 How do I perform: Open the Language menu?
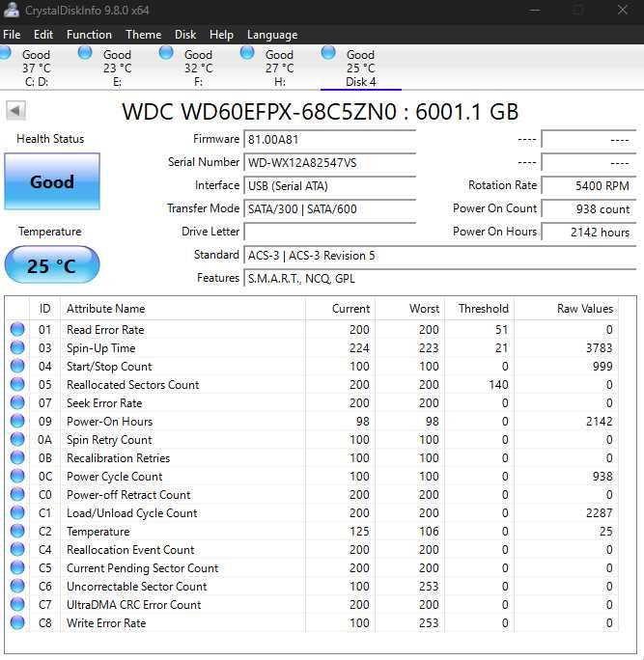click(272, 35)
